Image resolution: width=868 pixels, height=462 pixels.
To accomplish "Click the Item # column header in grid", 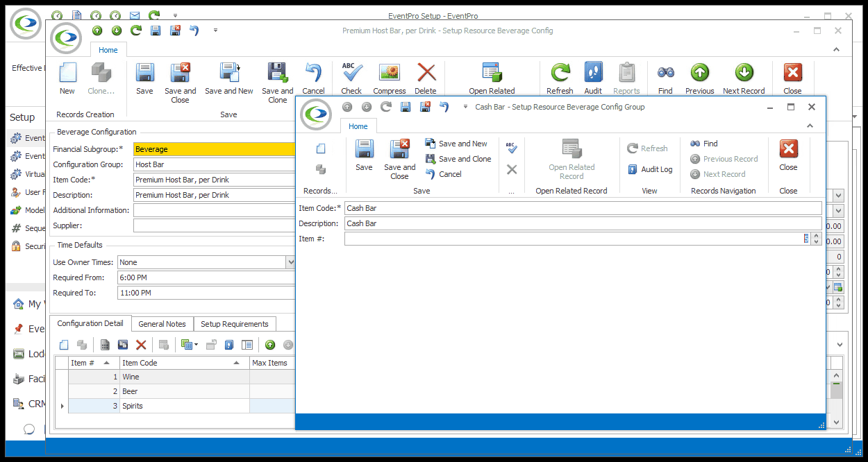I will (94, 363).
